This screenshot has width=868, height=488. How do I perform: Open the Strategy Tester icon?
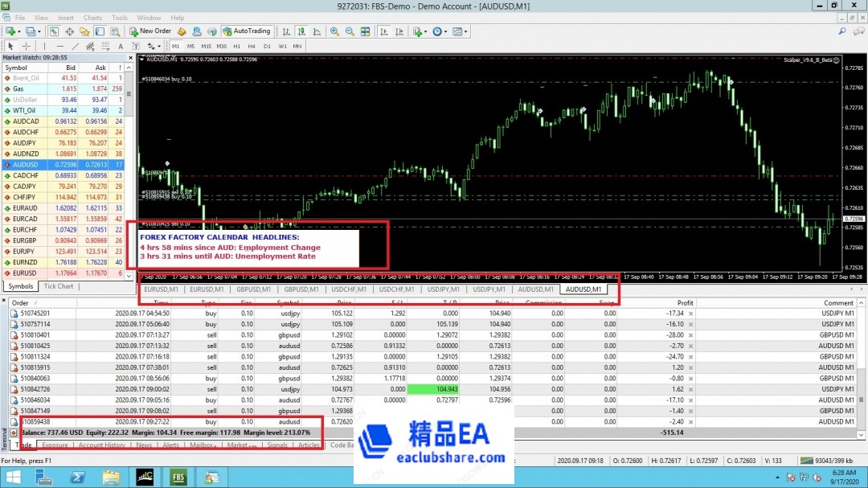(115, 31)
